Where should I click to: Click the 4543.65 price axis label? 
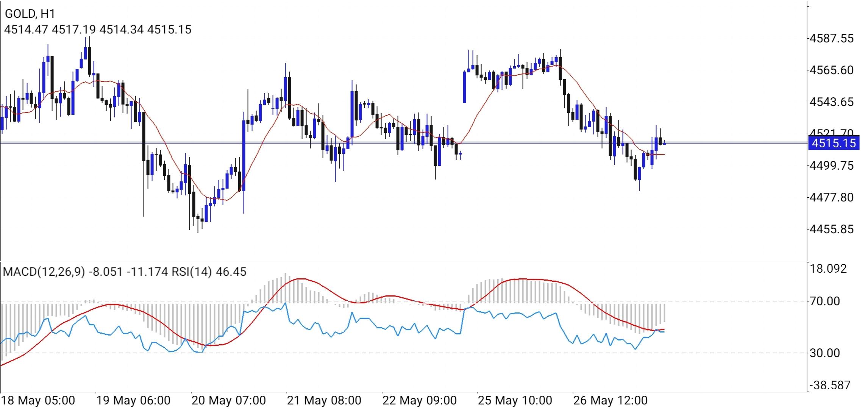tap(832, 102)
